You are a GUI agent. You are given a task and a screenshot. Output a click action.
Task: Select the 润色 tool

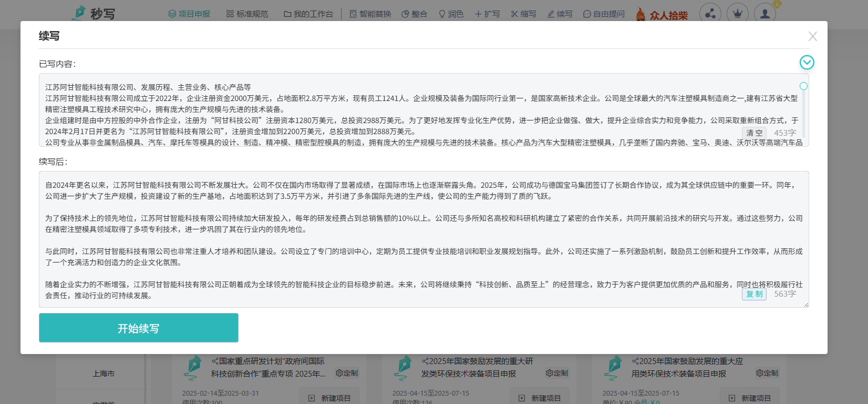[x=451, y=14]
